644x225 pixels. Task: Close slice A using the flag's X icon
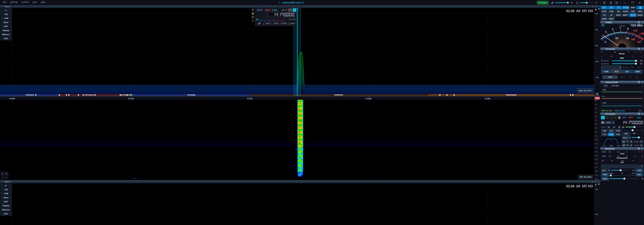pos(253,10)
